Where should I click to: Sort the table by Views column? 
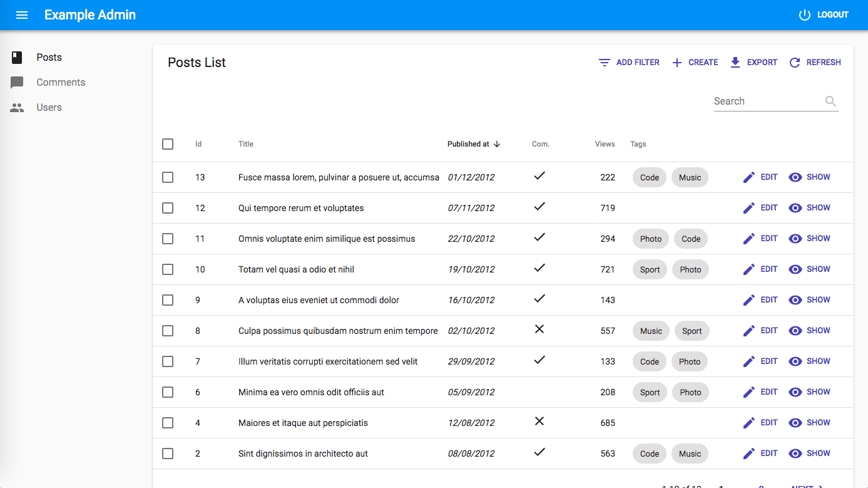(x=605, y=144)
